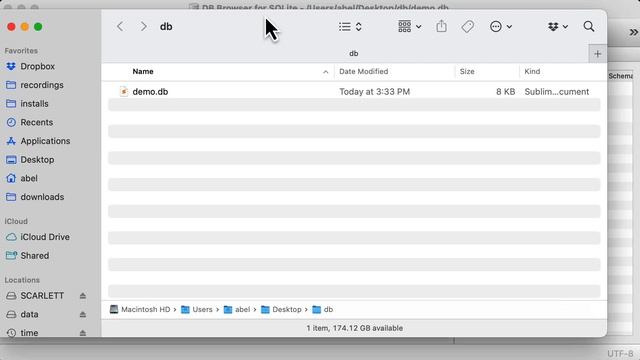The image size is (640, 360).
Task: Sort by Date Modified column
Action: pyautogui.click(x=363, y=71)
